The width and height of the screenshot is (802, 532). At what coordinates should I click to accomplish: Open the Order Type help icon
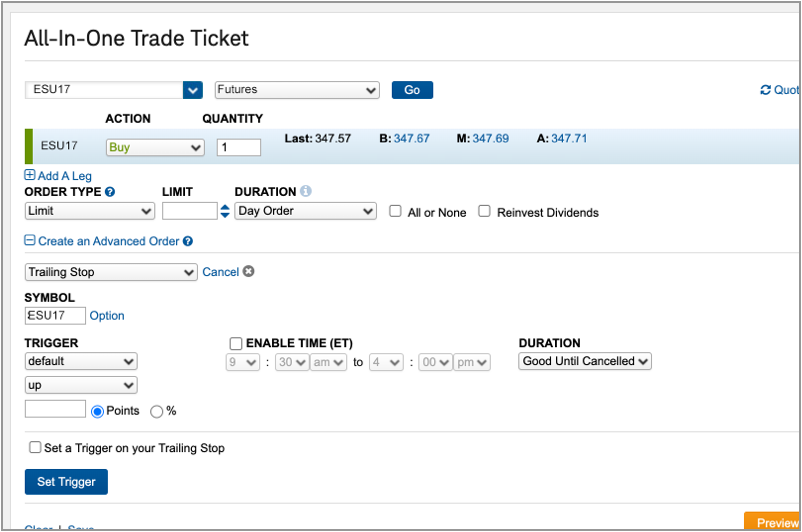point(110,192)
